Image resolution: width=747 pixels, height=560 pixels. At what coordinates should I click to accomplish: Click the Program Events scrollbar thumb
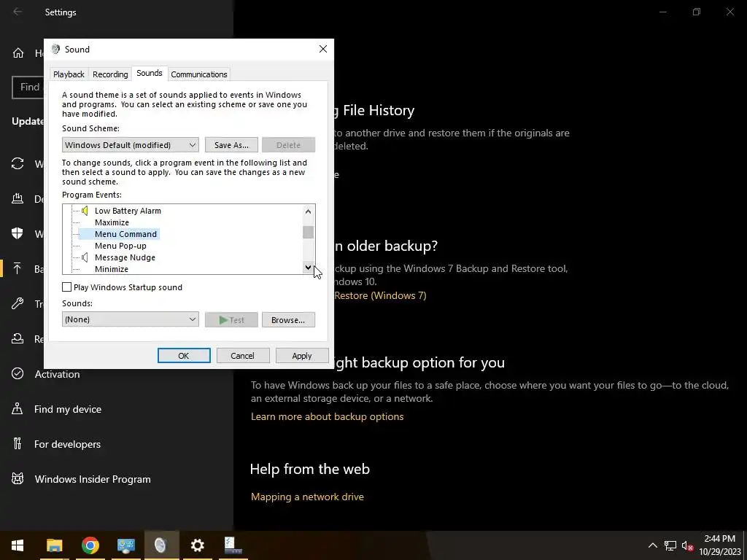309,233
